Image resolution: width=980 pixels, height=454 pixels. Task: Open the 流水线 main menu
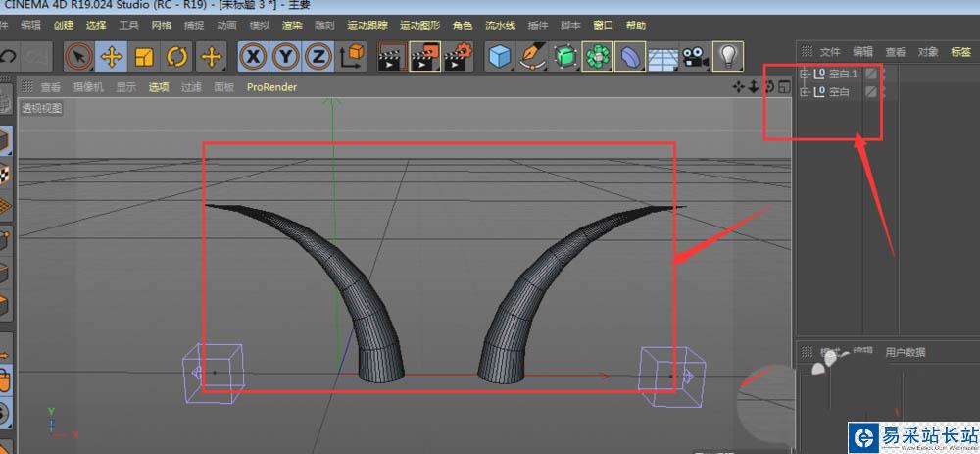(x=501, y=25)
